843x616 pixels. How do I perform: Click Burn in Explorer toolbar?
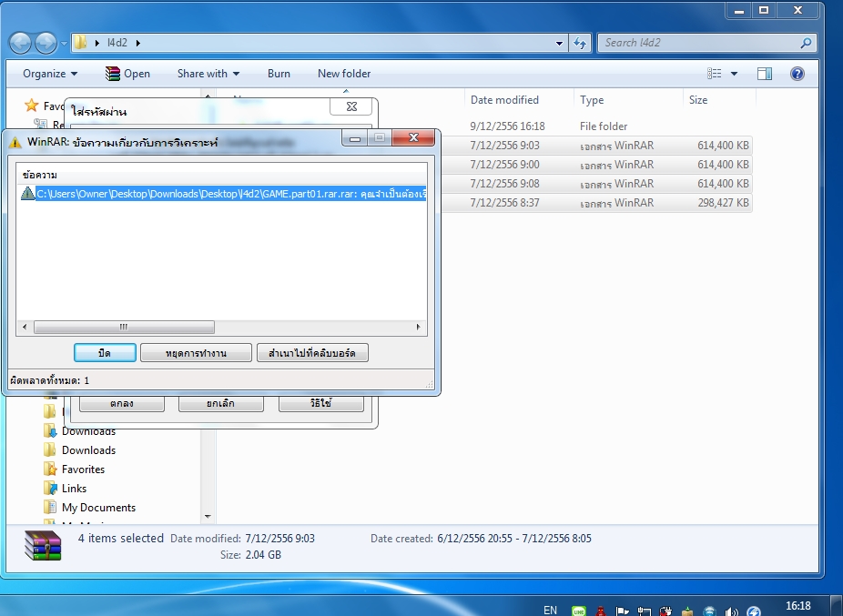[279, 74]
